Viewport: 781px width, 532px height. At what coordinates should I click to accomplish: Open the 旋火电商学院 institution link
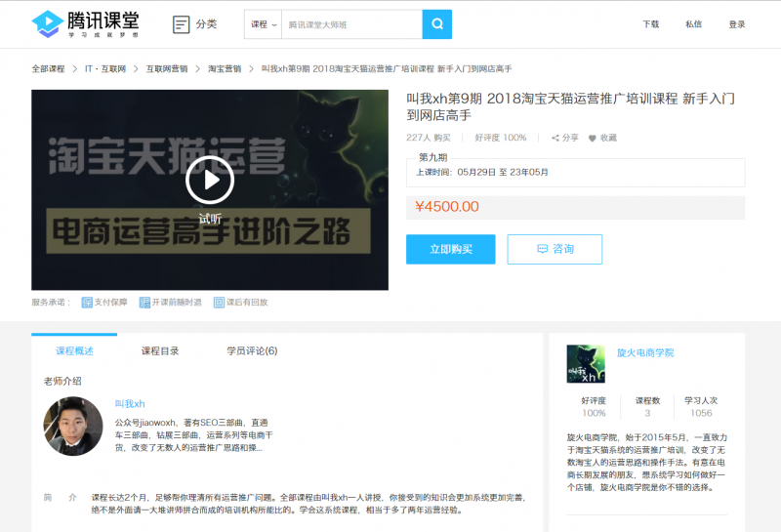coord(645,352)
